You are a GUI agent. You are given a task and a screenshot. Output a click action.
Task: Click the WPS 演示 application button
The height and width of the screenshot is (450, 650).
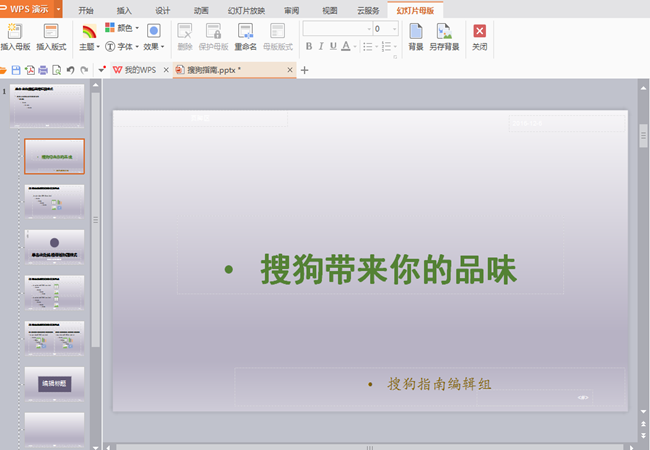pyautogui.click(x=27, y=9)
